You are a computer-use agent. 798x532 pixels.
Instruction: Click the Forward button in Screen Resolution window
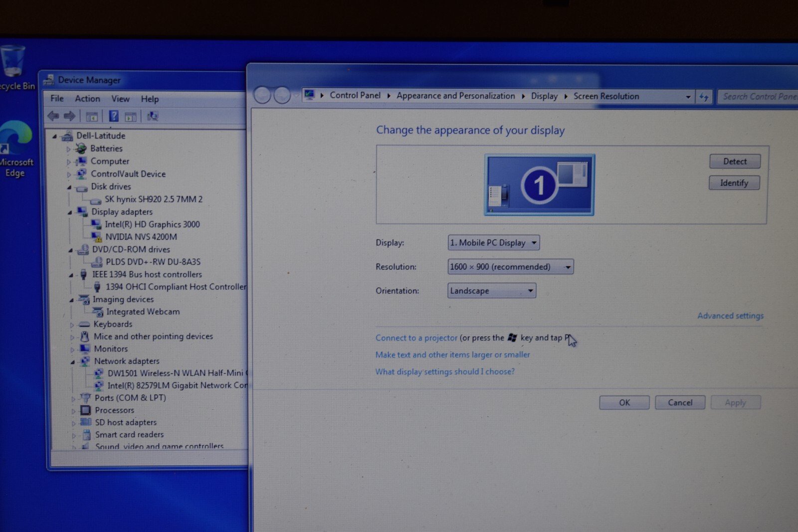282,95
